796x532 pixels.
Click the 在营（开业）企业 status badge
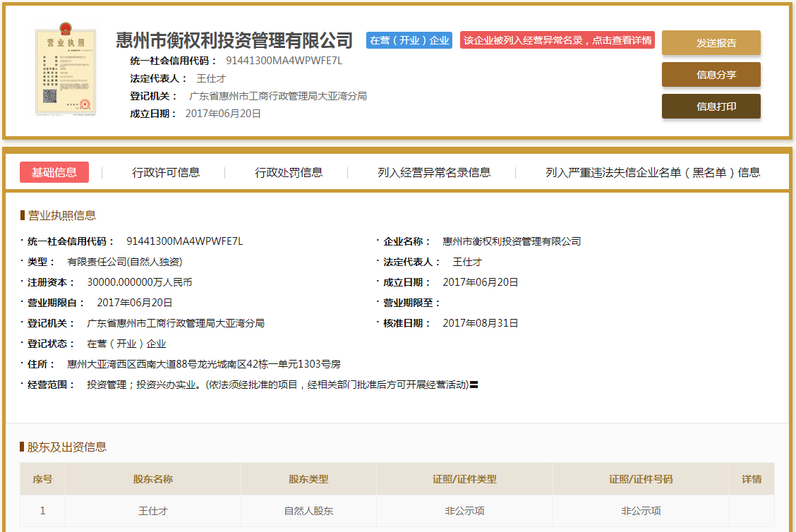click(409, 41)
